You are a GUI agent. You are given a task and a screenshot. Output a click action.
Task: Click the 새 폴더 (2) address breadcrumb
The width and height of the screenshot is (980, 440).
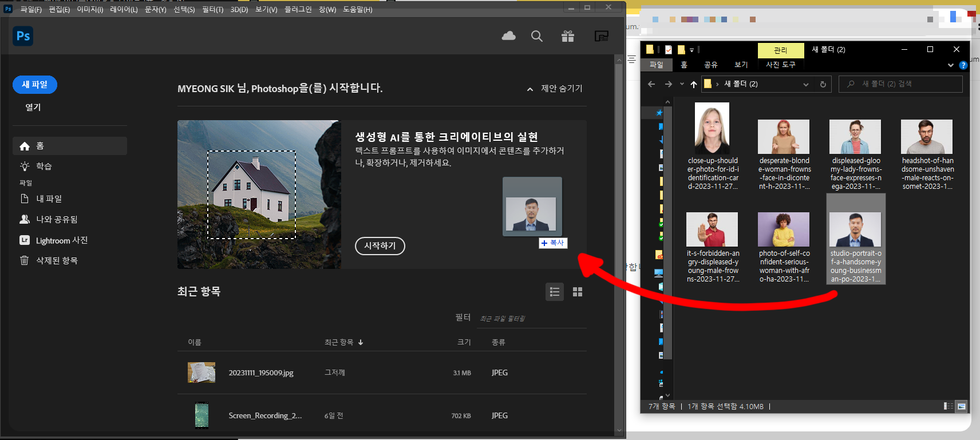click(741, 84)
